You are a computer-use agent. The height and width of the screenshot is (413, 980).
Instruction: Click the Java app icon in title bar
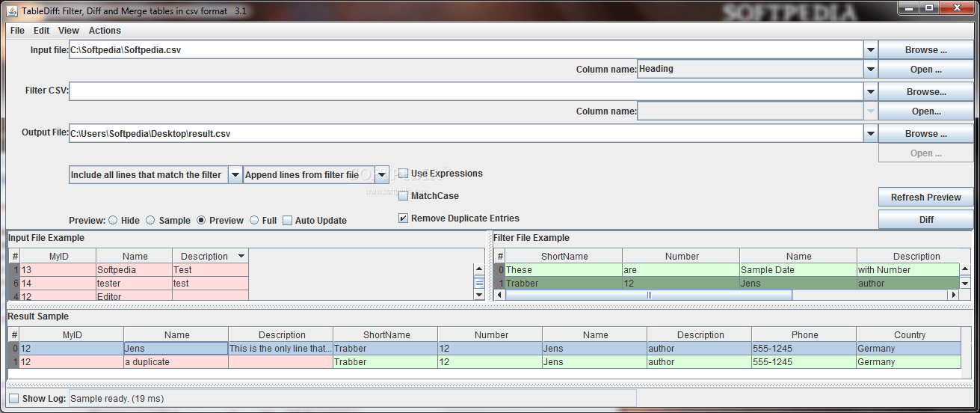13,11
